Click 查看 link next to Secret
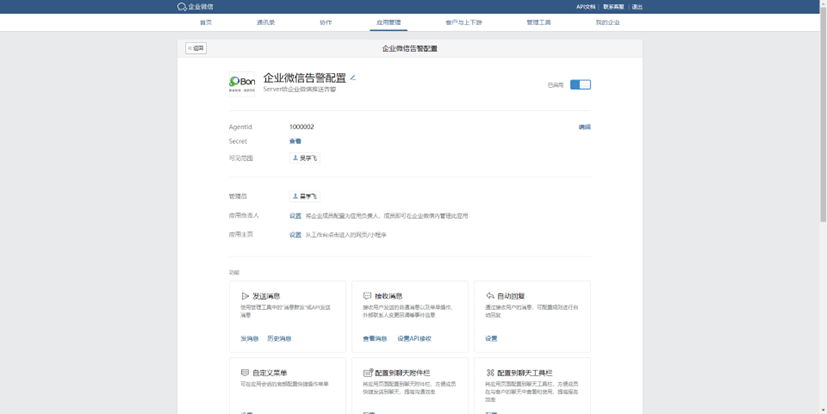This screenshot has width=827, height=414. 295,142
